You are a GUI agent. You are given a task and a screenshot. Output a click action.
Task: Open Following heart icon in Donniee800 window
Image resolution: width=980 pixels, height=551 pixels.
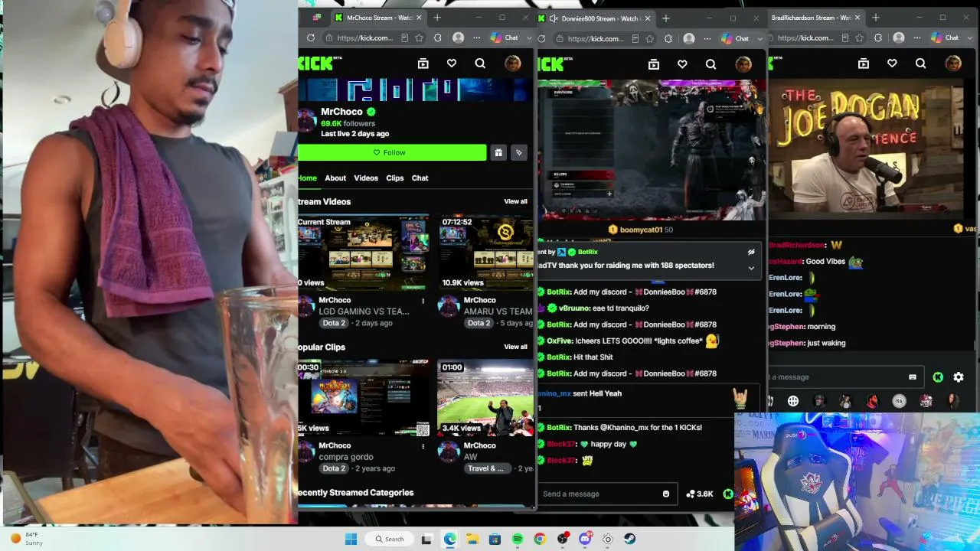(x=682, y=64)
